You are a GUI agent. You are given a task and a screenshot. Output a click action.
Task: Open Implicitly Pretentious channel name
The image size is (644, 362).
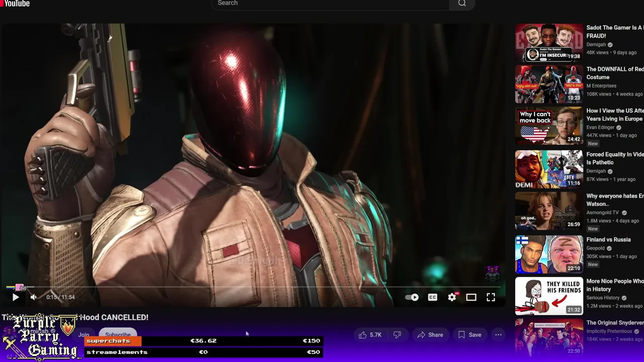609,331
